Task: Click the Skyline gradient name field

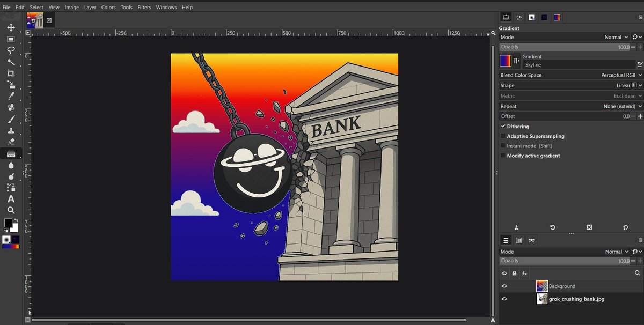Action: 579,64
